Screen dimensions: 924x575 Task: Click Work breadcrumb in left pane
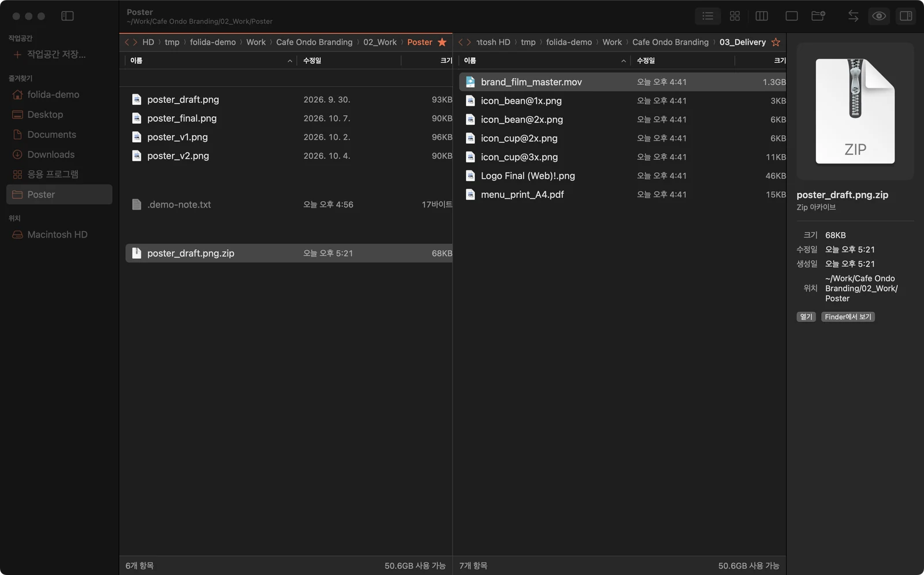(x=256, y=42)
